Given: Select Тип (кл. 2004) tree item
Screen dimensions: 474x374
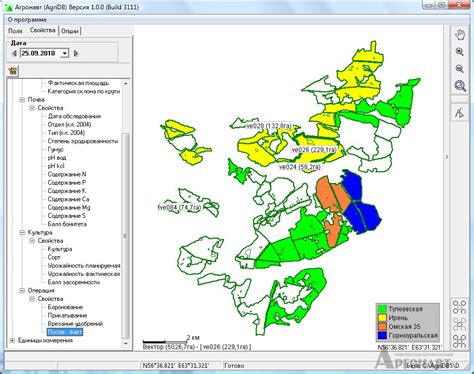Looking at the screenshot, I should point(66,133).
